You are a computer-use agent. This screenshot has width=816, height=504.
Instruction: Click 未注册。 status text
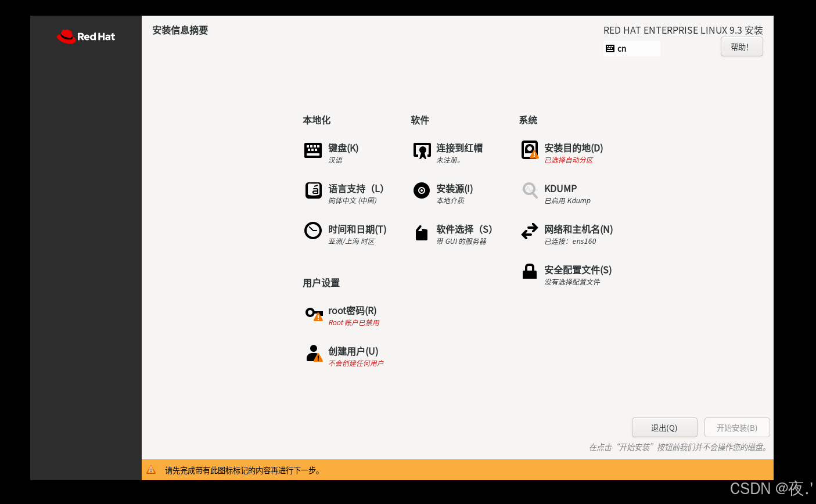tap(449, 160)
